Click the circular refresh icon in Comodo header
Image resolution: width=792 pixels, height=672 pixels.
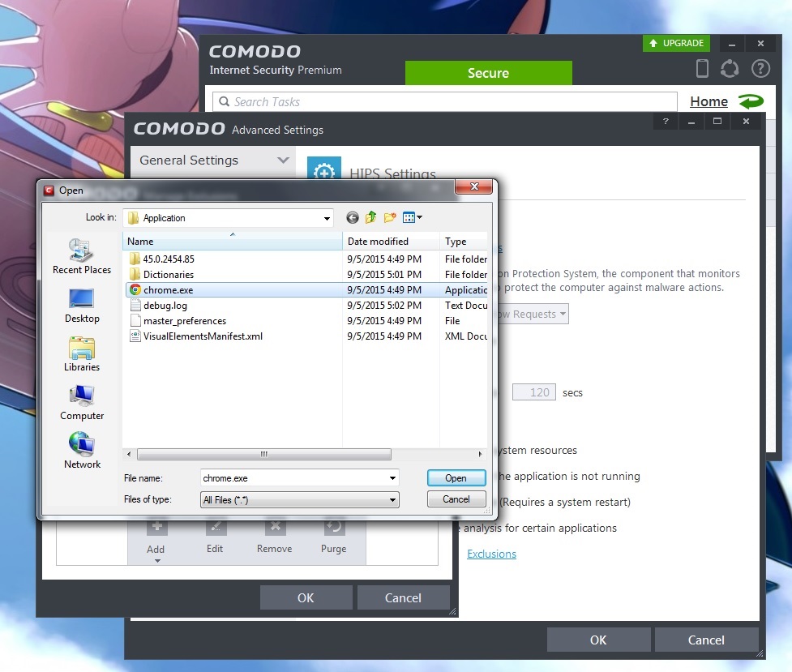click(730, 69)
